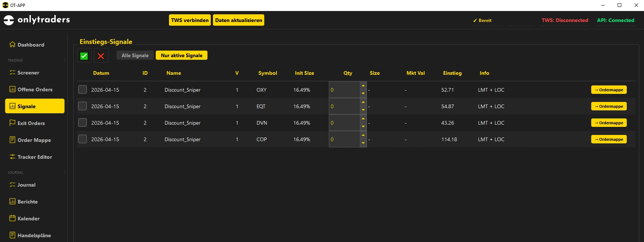Click the EQT quantity input field
Screen dimensions: 644x242
344,106
